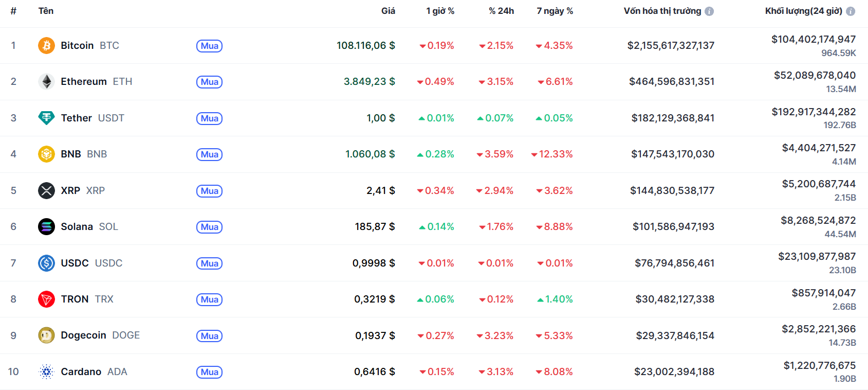This screenshot has height=390, width=868.
Task: Open the Solana SOL name link
Action: point(89,226)
